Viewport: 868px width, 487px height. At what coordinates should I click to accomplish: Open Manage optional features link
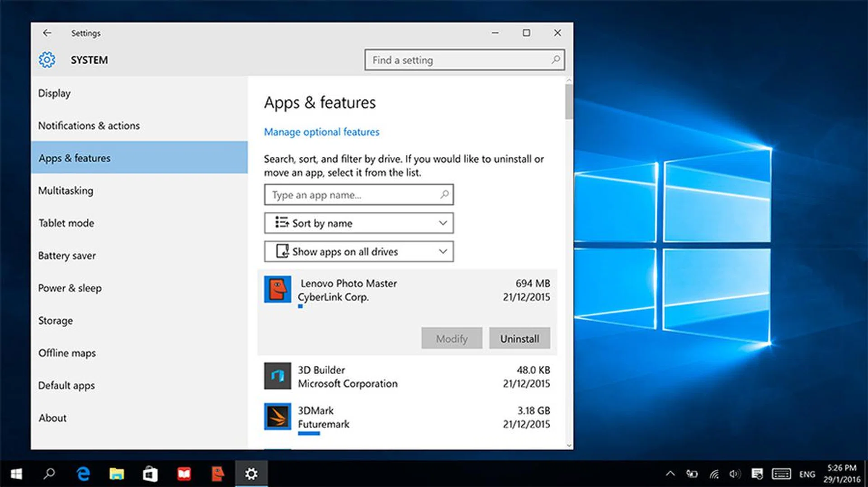tap(321, 132)
